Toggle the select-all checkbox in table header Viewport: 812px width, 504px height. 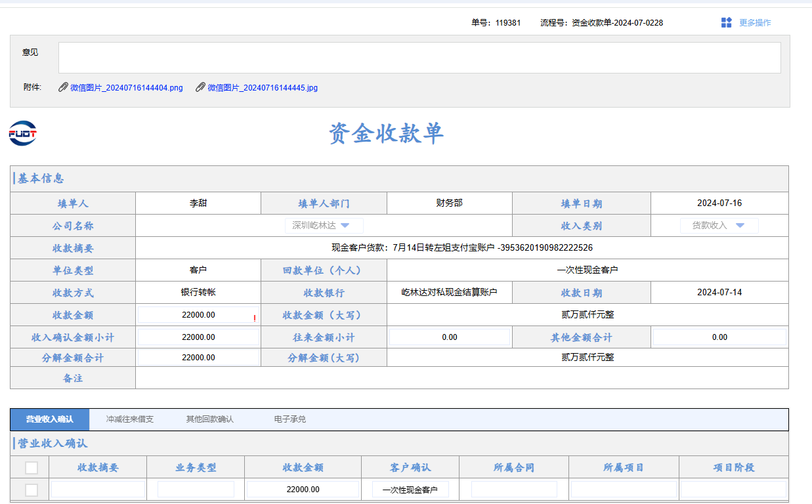pyautogui.click(x=32, y=468)
